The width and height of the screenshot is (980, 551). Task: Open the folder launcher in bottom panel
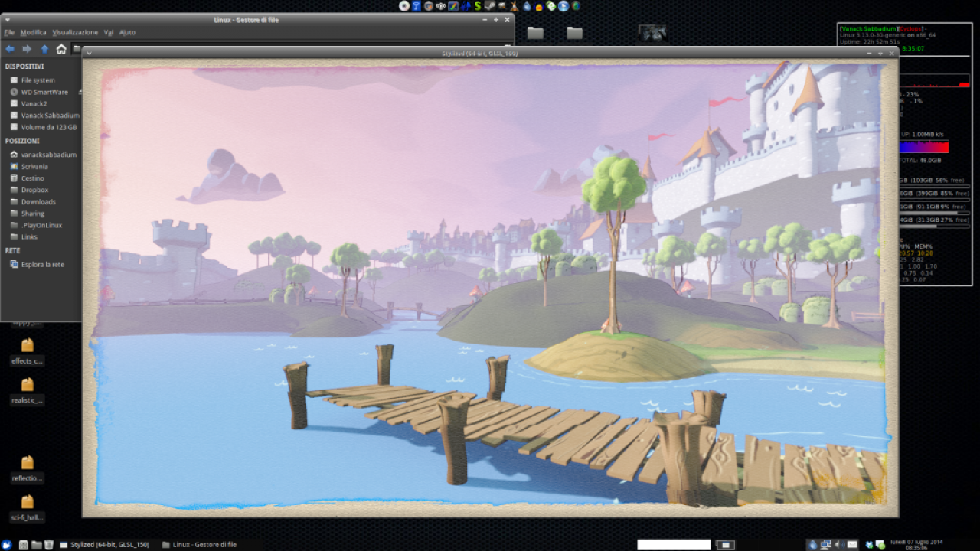(37, 545)
